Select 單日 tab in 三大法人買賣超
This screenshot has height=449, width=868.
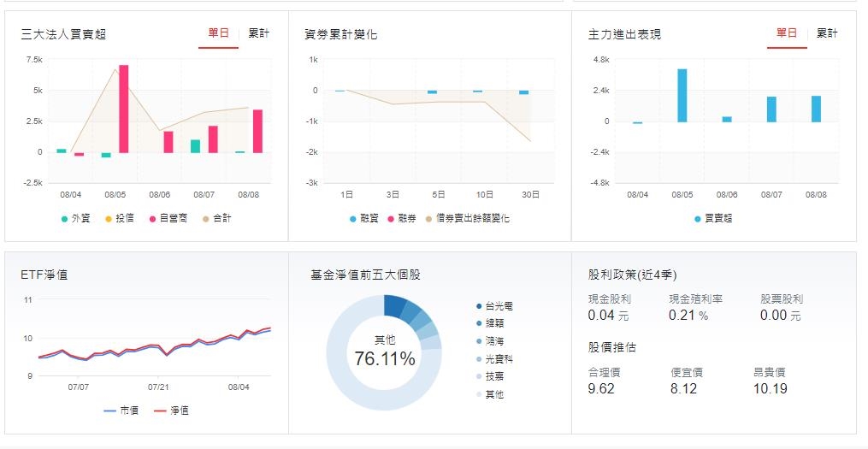pyautogui.click(x=218, y=33)
